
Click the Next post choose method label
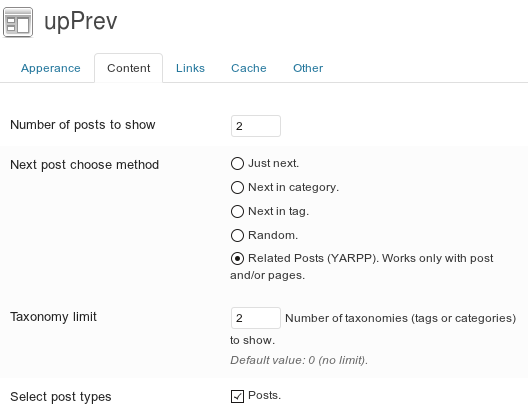click(x=85, y=165)
